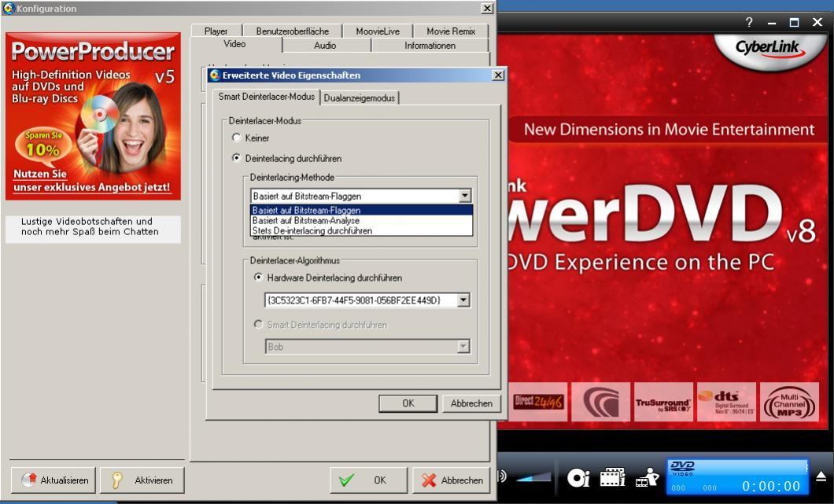
Task: Open the Movie Remix tab
Action: (x=451, y=31)
